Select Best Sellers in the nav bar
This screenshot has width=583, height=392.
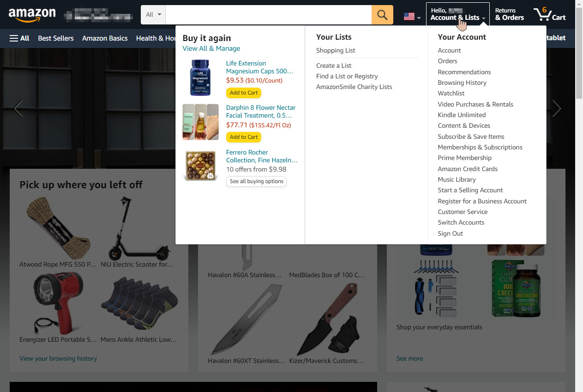[56, 38]
